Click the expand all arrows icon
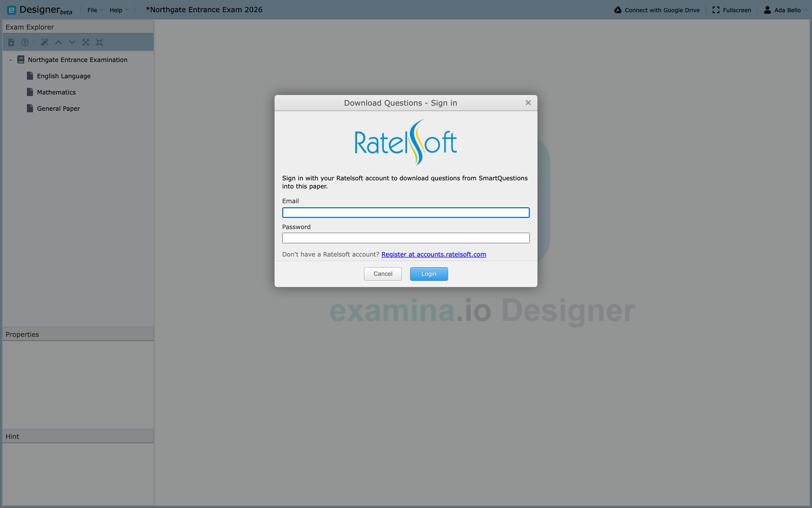 coord(86,43)
